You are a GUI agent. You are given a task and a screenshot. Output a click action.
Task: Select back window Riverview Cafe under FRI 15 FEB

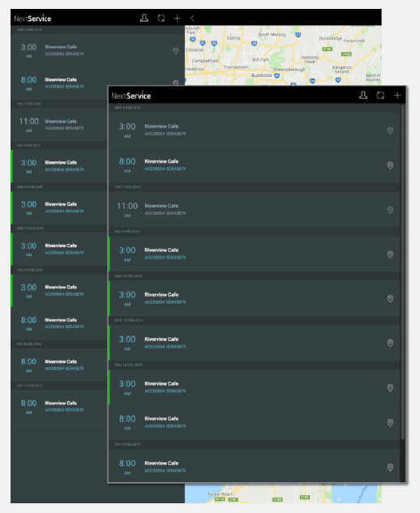(x=61, y=361)
